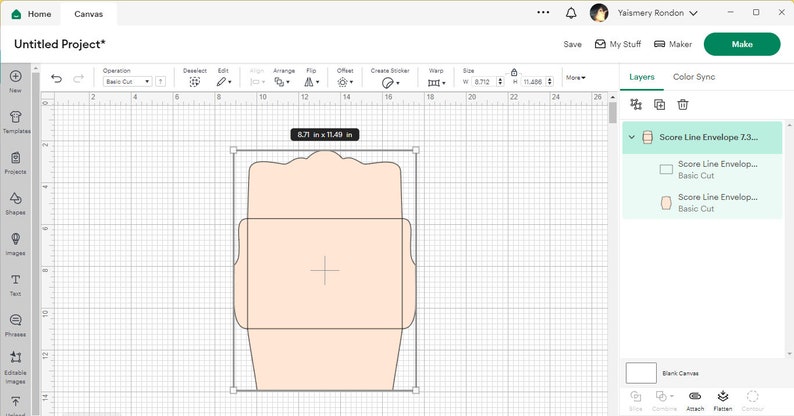The height and width of the screenshot is (416, 794).
Task: Open the notifications bell
Action: [x=571, y=13]
